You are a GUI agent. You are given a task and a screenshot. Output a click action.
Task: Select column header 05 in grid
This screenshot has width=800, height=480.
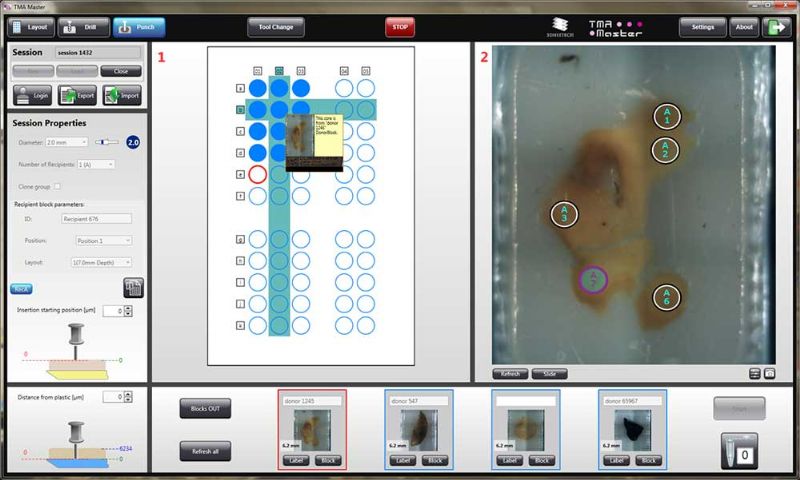point(366,71)
